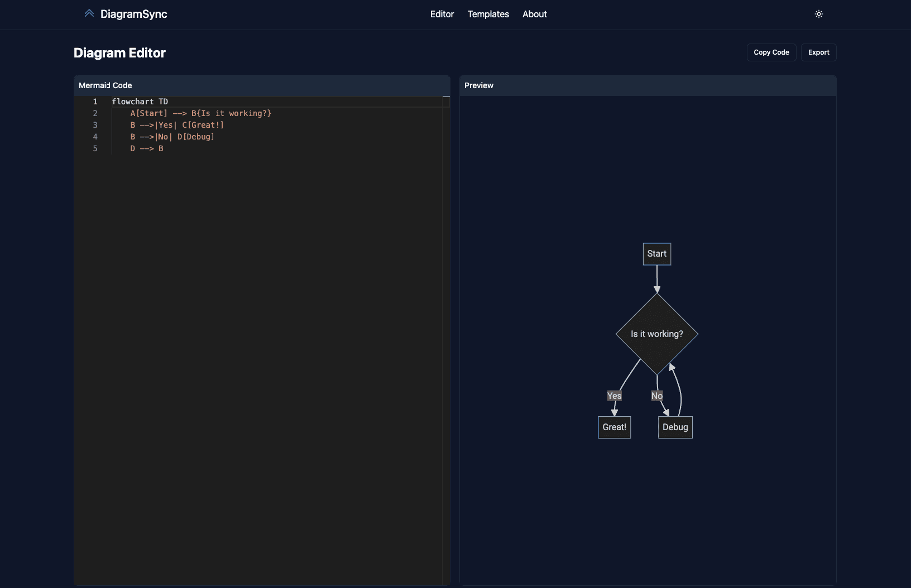Place cursor on 'flowchart TD' code line
Screen dimensions: 911x588
click(x=140, y=102)
